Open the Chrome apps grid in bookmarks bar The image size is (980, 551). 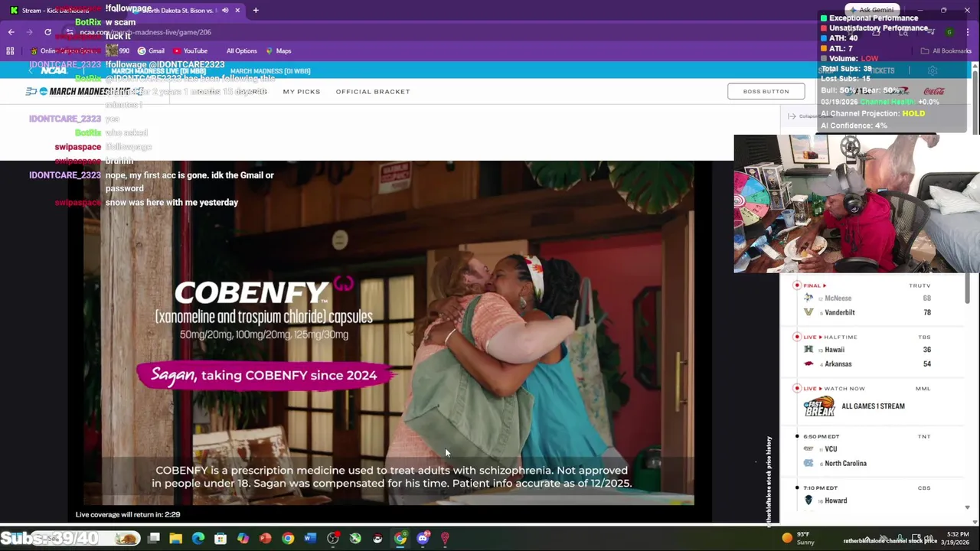10,51
